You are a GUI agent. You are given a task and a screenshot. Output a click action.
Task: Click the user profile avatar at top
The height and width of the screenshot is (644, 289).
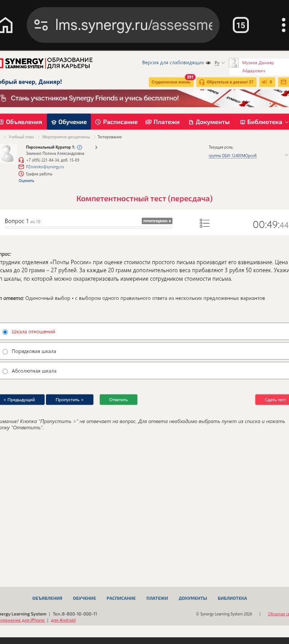coord(234,63)
